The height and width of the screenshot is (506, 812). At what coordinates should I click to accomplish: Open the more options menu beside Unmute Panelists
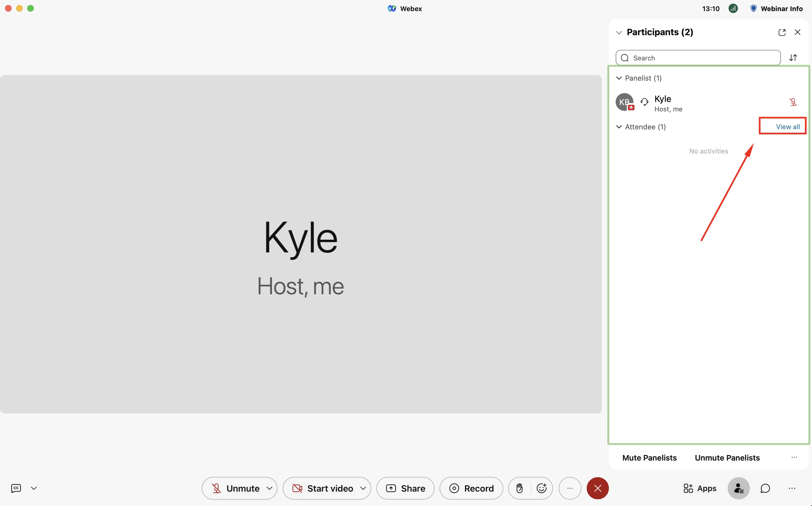coord(794,458)
